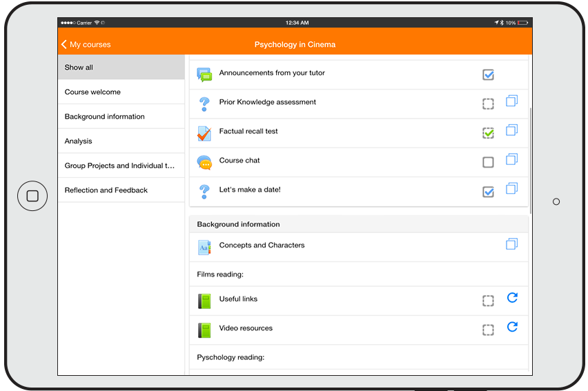Select the Show all section
This screenshot has height=391, width=588.
[x=121, y=68]
